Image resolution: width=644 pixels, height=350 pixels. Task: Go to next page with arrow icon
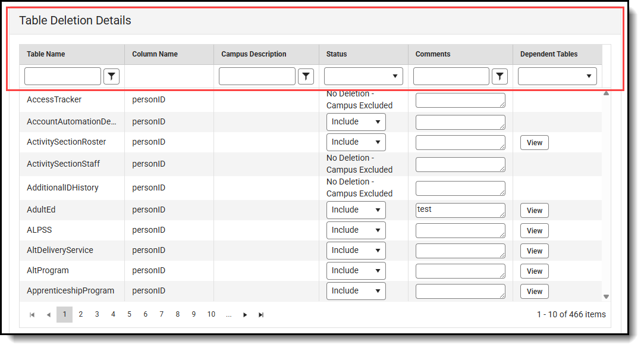[245, 314]
